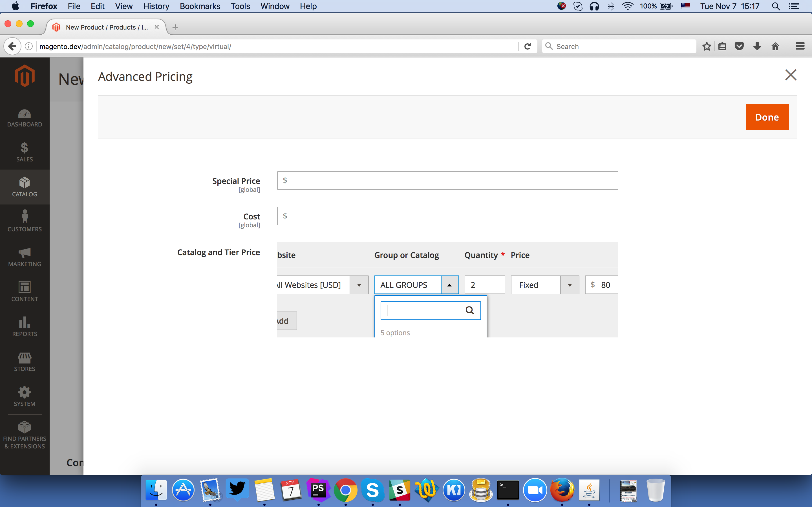Open the Sales menu icon

[25, 152]
